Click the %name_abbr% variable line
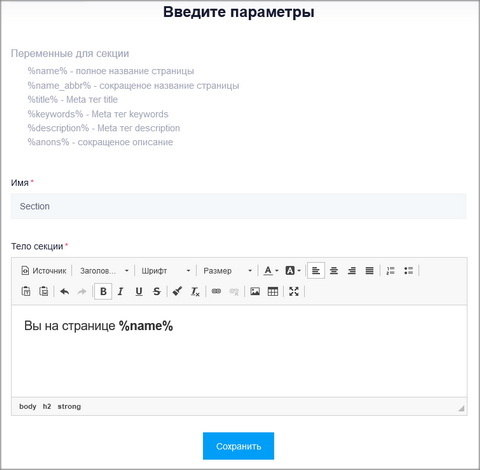This screenshot has width=480, height=470. tap(133, 86)
